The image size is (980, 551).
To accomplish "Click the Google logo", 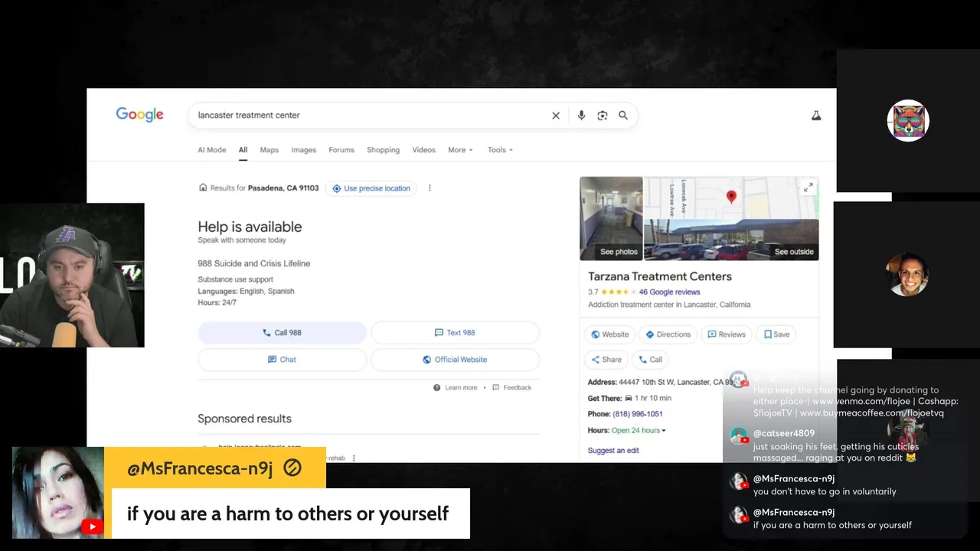I will [139, 115].
